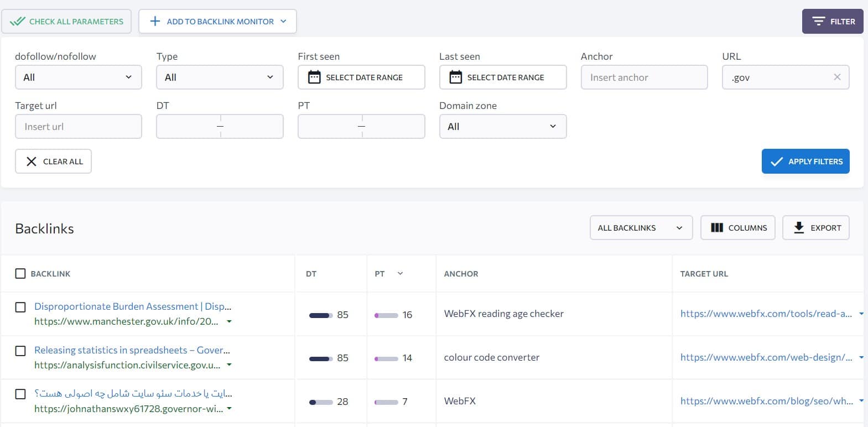Screen dimensions: 868x427
Task: Click the WebFX reading age checker anchor text
Action: tap(503, 314)
